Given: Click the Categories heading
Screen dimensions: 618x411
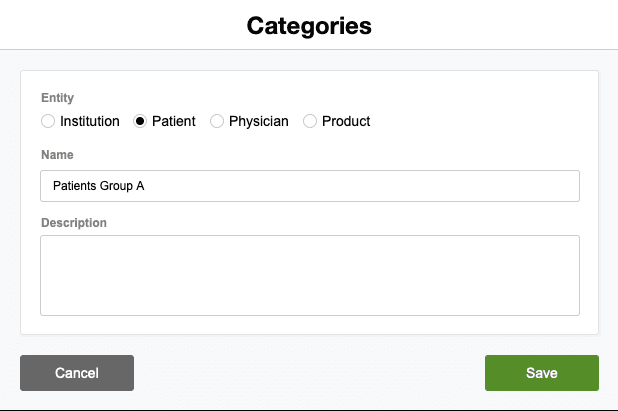Looking at the screenshot, I should tap(309, 26).
